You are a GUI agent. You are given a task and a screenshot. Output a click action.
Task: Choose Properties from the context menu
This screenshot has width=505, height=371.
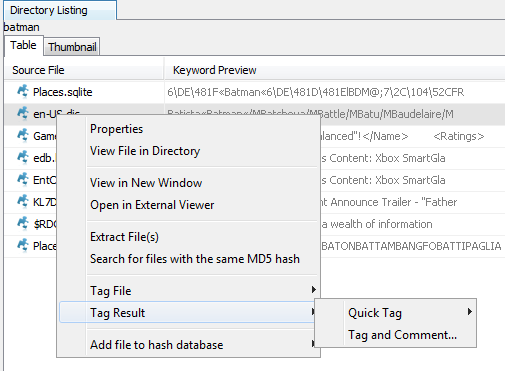[116, 129]
